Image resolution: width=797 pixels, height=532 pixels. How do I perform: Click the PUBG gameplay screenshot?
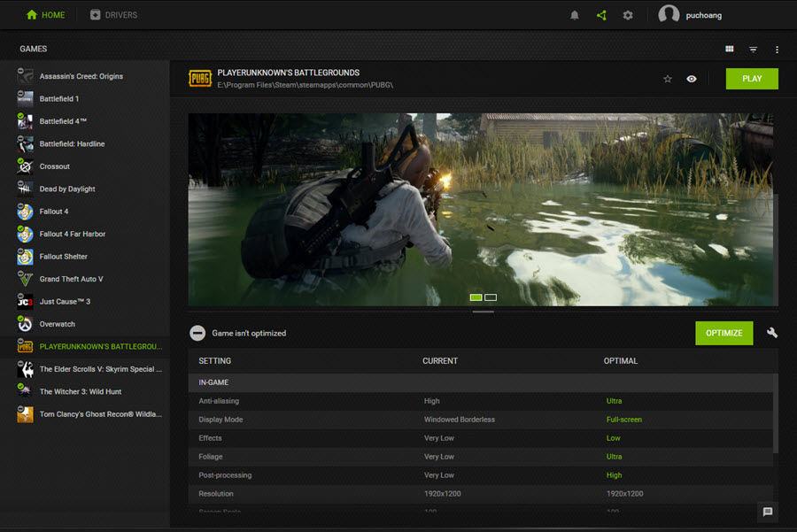click(480, 209)
